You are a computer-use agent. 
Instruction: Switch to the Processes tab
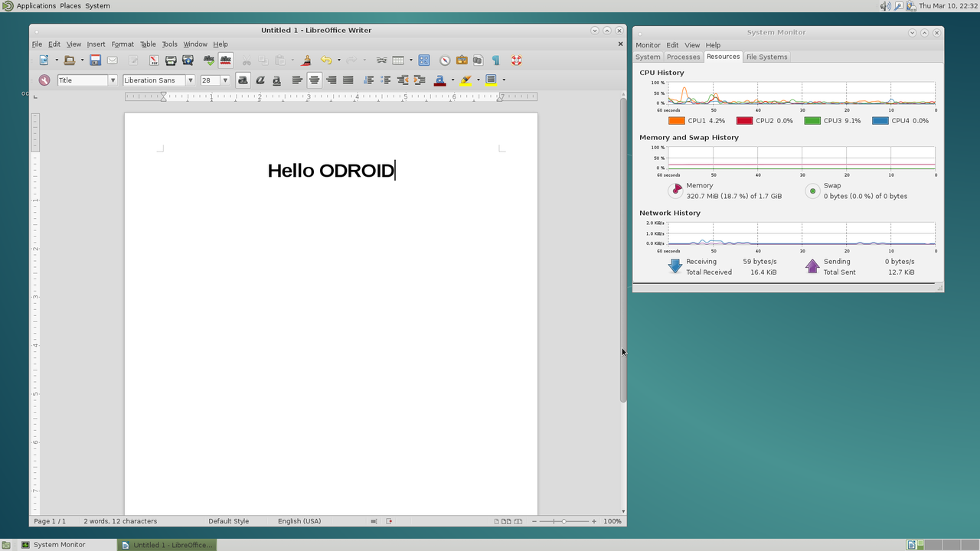click(x=683, y=57)
